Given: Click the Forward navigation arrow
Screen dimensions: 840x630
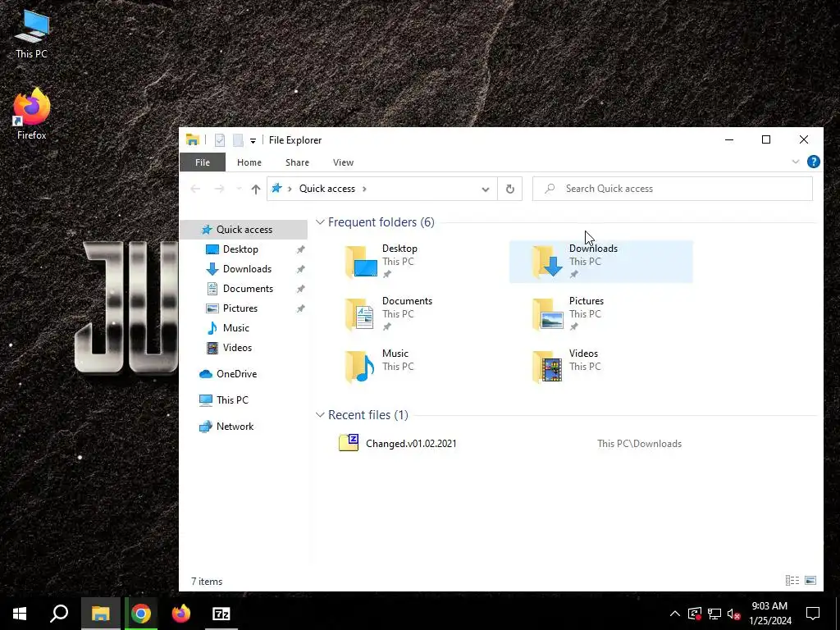Looking at the screenshot, I should point(219,189).
